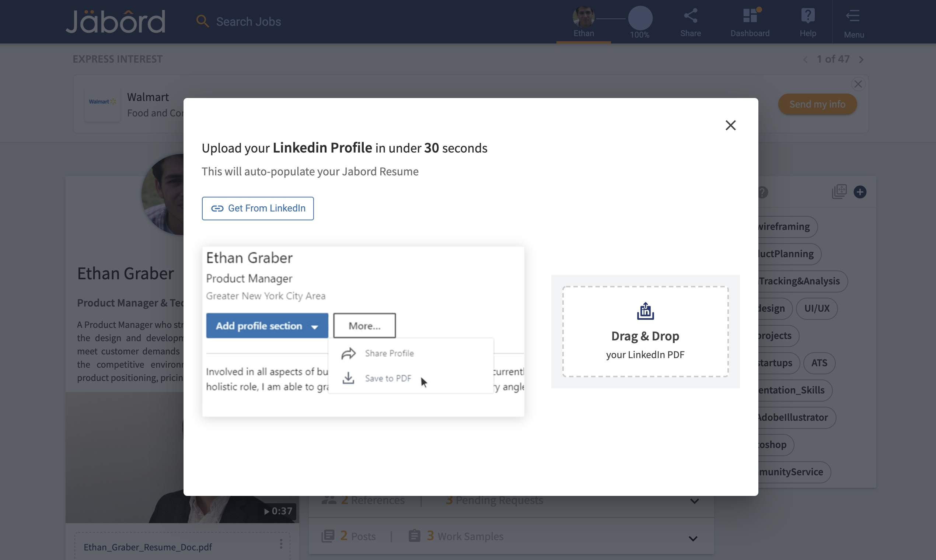Open the hamburger Menu icon

click(853, 16)
